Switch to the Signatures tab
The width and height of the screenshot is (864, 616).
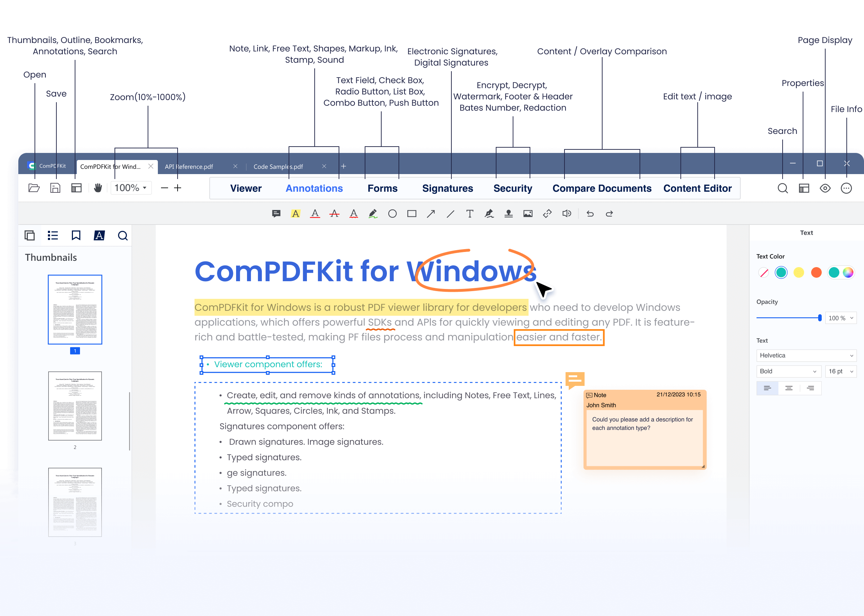pos(448,188)
